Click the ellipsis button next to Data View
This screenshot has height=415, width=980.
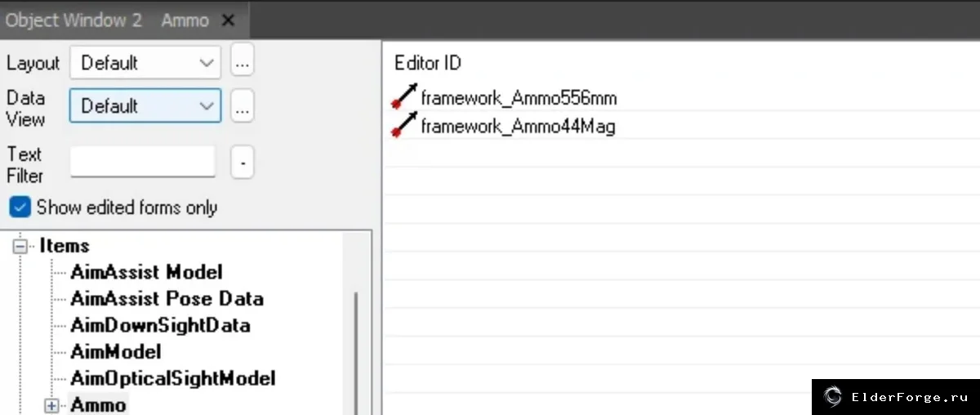pyautogui.click(x=243, y=106)
